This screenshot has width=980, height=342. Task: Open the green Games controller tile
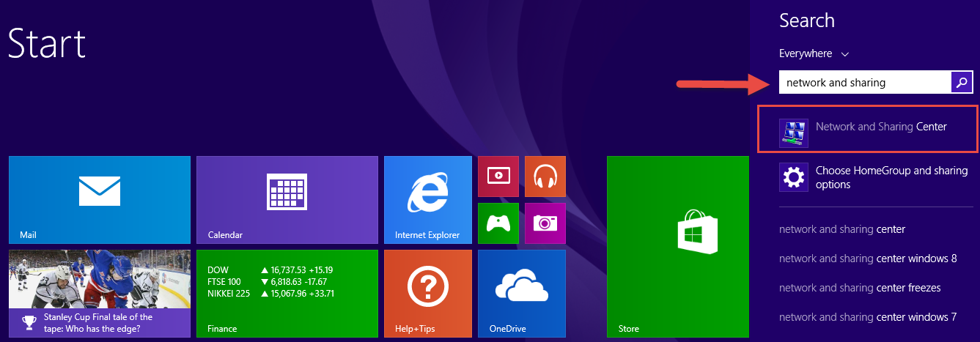point(498,223)
